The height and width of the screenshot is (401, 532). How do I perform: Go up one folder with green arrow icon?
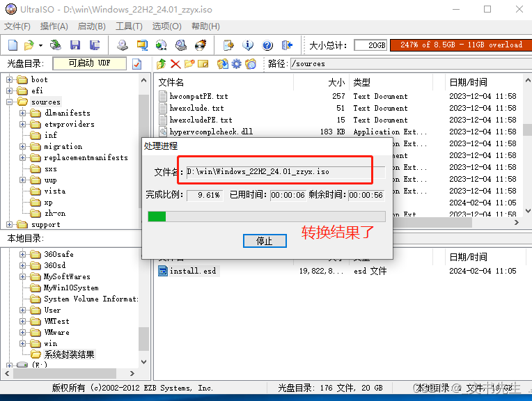(x=161, y=64)
